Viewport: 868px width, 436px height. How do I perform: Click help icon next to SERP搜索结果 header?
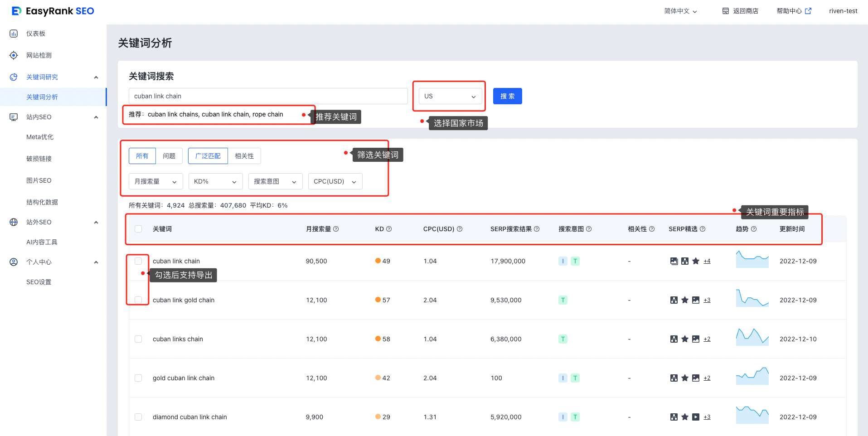click(537, 229)
